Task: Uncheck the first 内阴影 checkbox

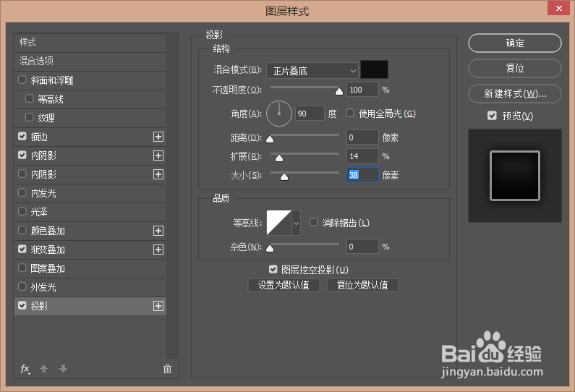Action: coord(22,155)
